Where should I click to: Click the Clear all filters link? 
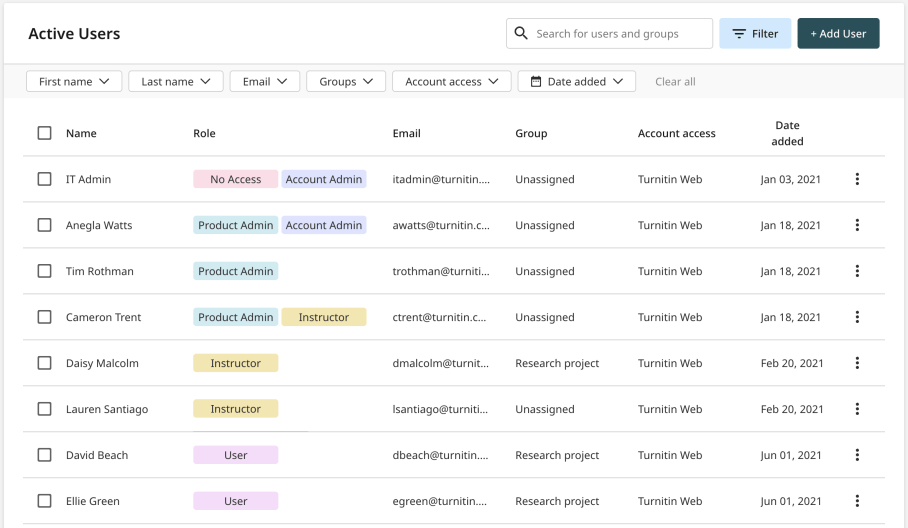[x=675, y=82]
